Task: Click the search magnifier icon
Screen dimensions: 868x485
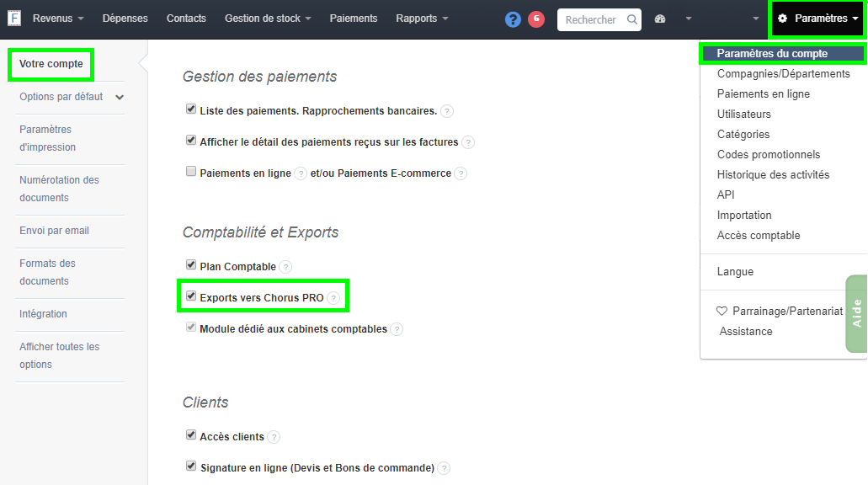Action: point(632,19)
